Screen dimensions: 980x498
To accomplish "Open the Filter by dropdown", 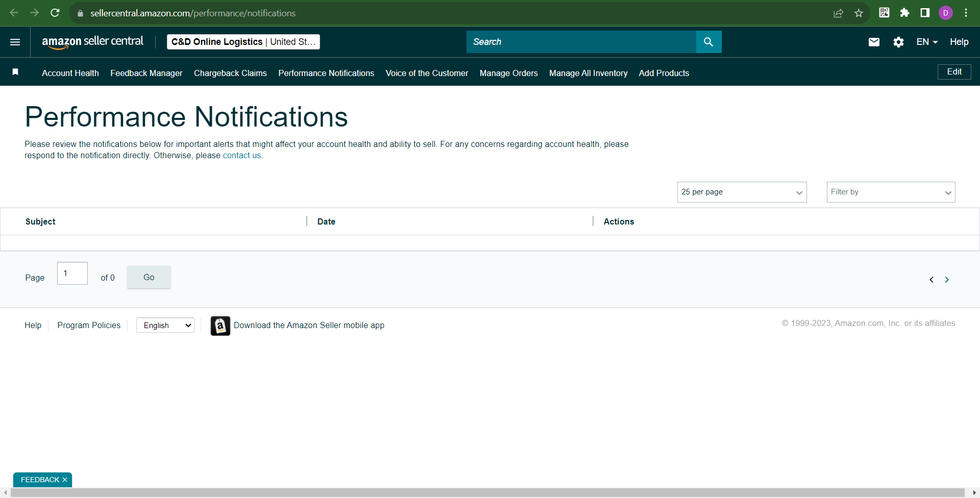I will 891,192.
